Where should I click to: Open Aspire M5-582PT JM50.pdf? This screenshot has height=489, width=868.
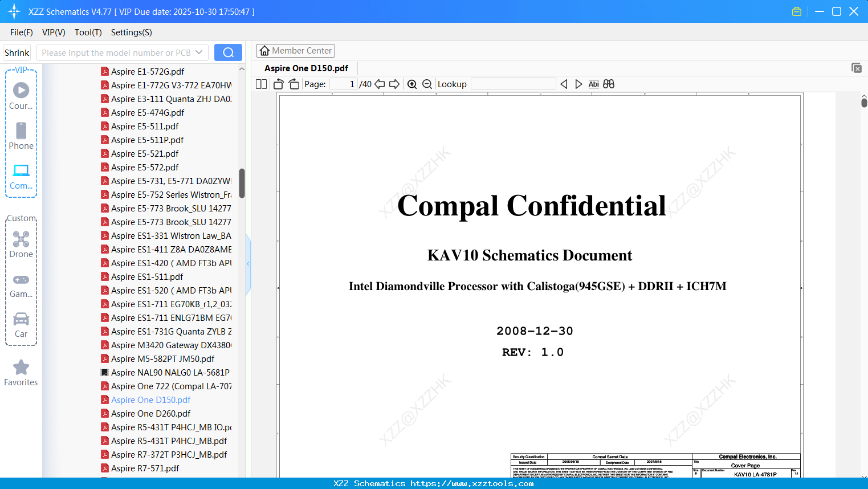pyautogui.click(x=163, y=358)
